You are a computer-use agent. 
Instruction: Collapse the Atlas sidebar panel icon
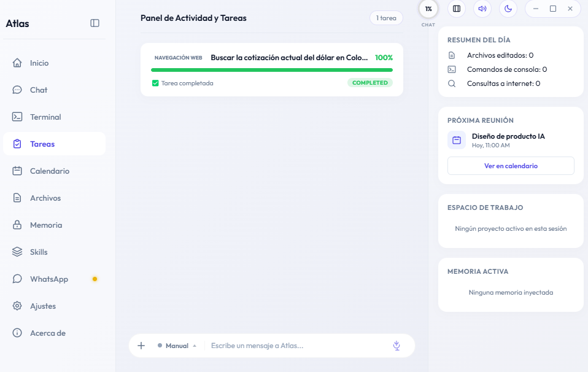95,23
